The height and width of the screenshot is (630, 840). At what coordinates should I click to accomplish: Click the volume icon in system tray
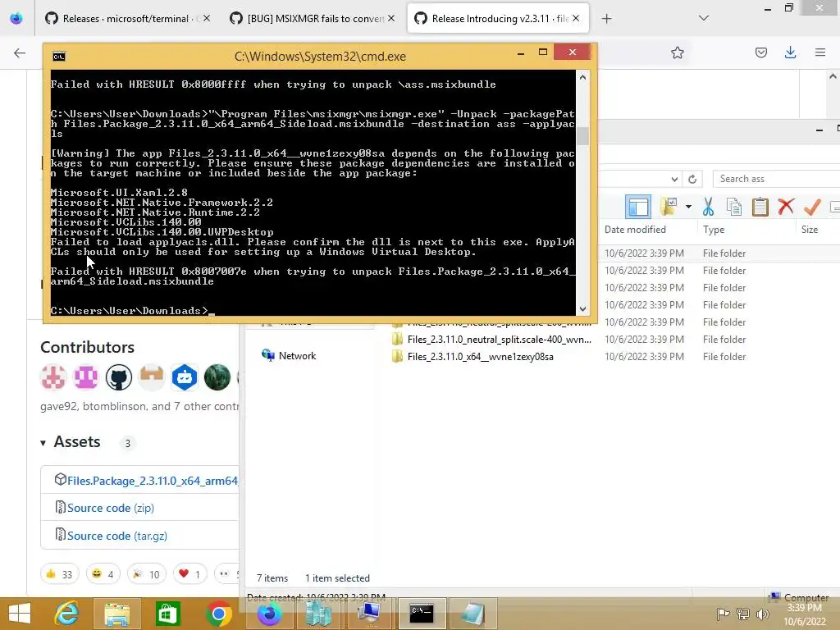click(762, 614)
